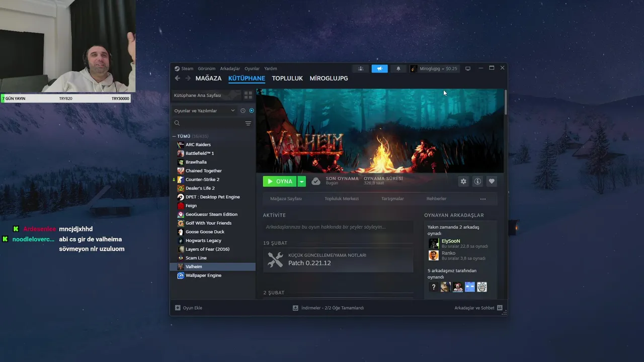Click the question-mark friend avatar
This screenshot has width=644, height=362.
[434, 287]
